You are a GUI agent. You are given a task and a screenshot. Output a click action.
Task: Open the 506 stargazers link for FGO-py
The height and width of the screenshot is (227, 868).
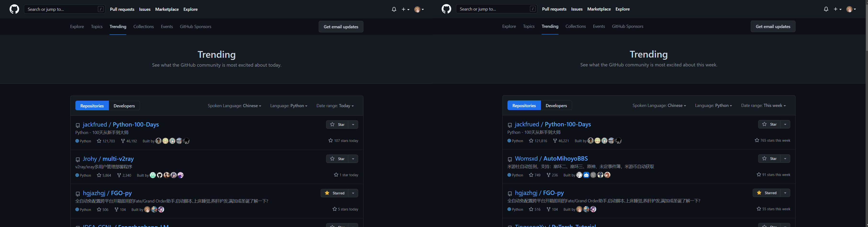102,210
